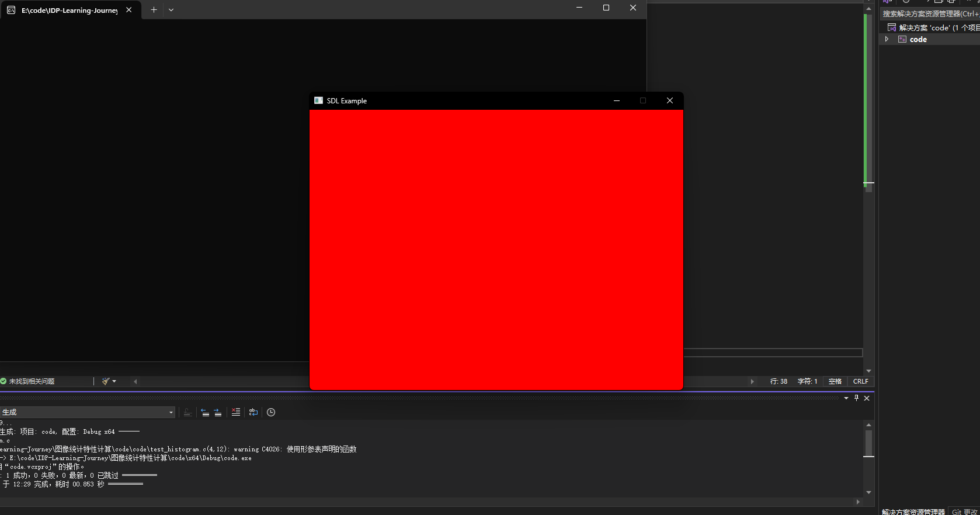Expand the code project node arrow

tap(887, 39)
